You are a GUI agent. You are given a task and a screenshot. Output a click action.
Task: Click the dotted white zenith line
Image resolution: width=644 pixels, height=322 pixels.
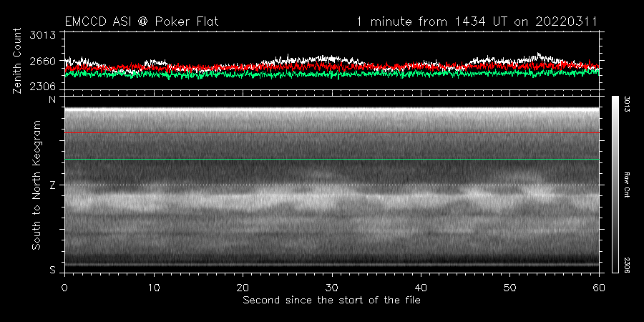click(x=332, y=185)
